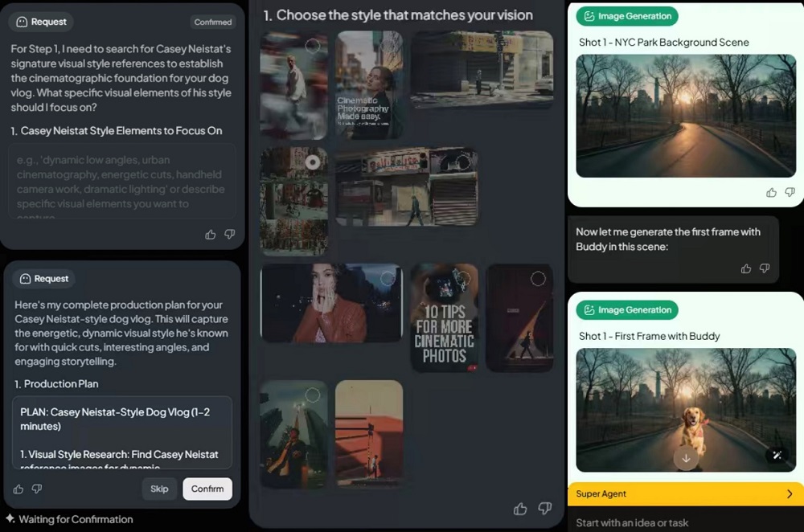804x532 pixels.
Task: Expand the Super Agent bar chevron
Action: click(x=789, y=494)
